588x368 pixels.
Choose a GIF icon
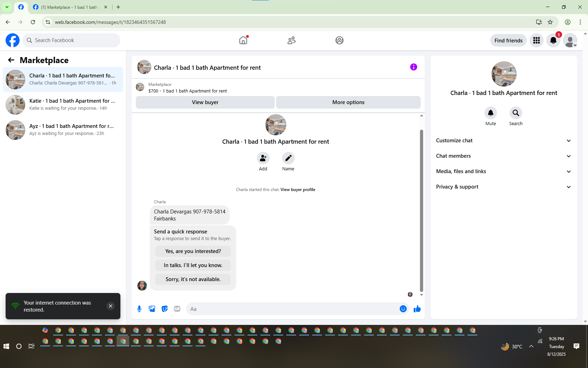tap(177, 309)
